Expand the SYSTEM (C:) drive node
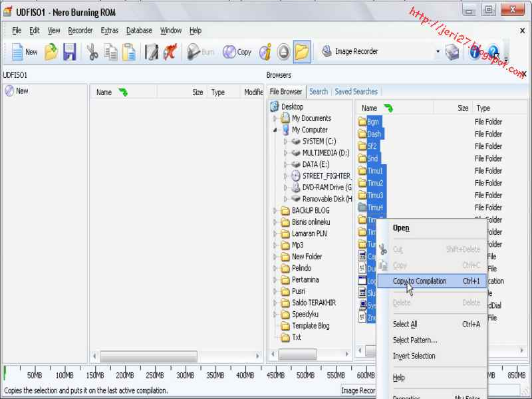532x399 pixels. 285,142
